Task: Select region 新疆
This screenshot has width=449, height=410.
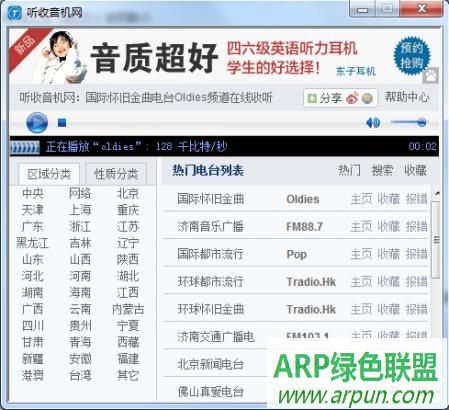Action: click(x=32, y=359)
